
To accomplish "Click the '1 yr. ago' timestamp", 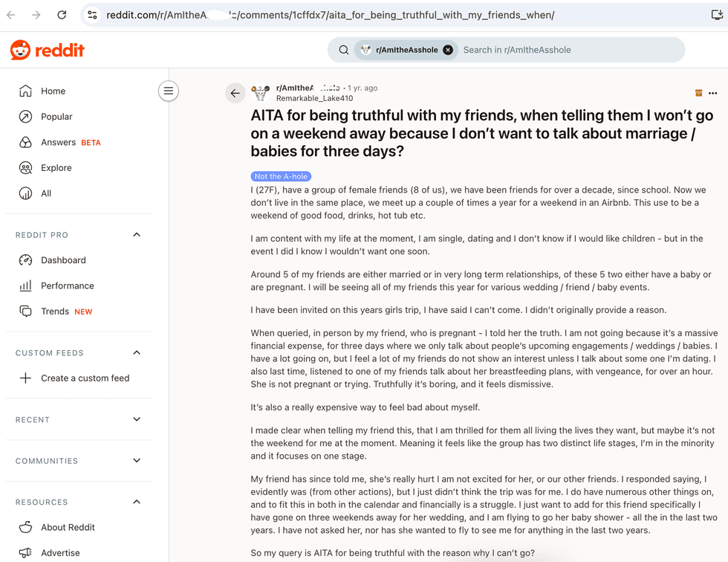I will 363,88.
